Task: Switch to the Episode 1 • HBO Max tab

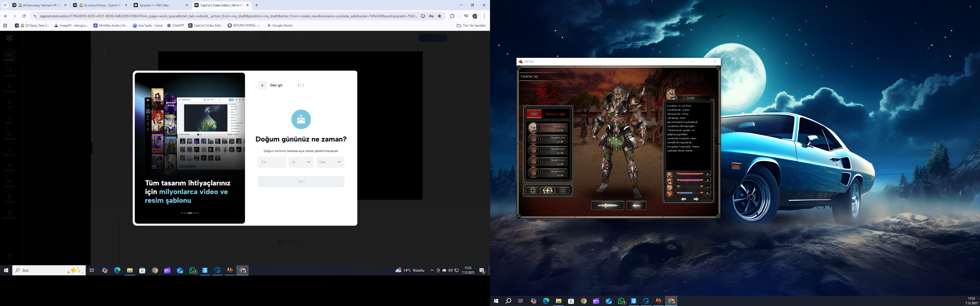Action: tap(161, 5)
